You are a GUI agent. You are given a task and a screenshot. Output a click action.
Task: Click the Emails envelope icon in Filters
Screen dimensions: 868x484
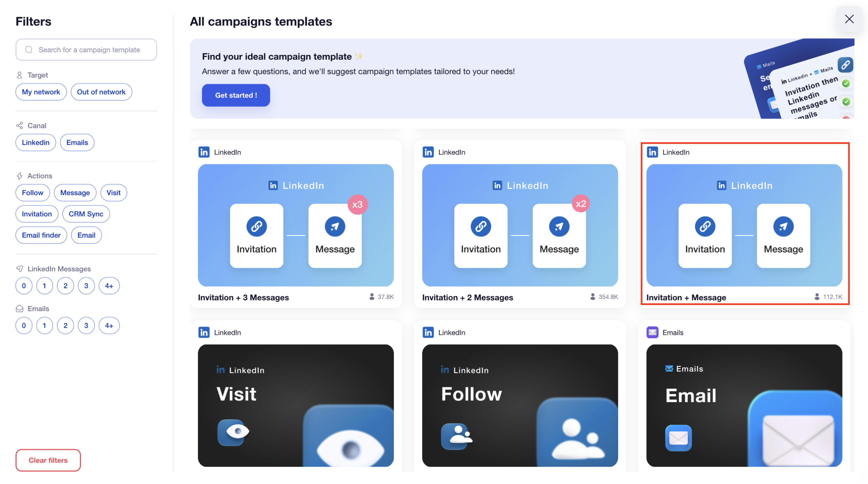pos(19,308)
